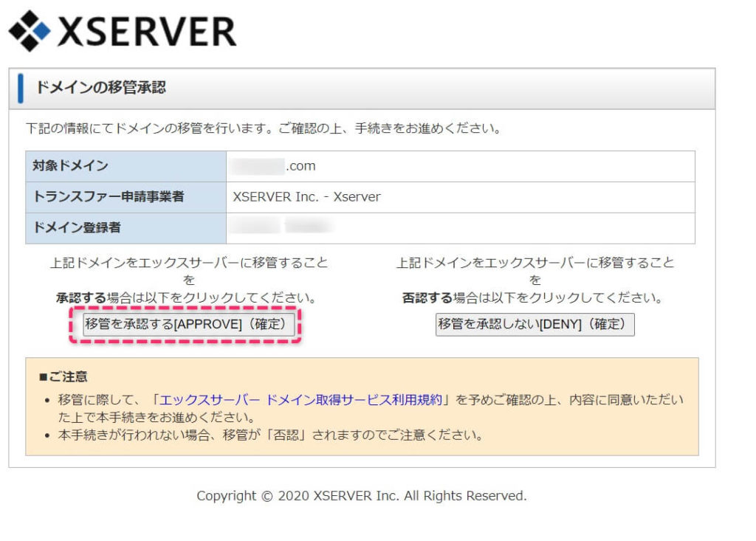Image resolution: width=756 pixels, height=541 pixels.
Task: Select the Copyright © 2020 XSERVER footer text
Action: pos(362,496)
